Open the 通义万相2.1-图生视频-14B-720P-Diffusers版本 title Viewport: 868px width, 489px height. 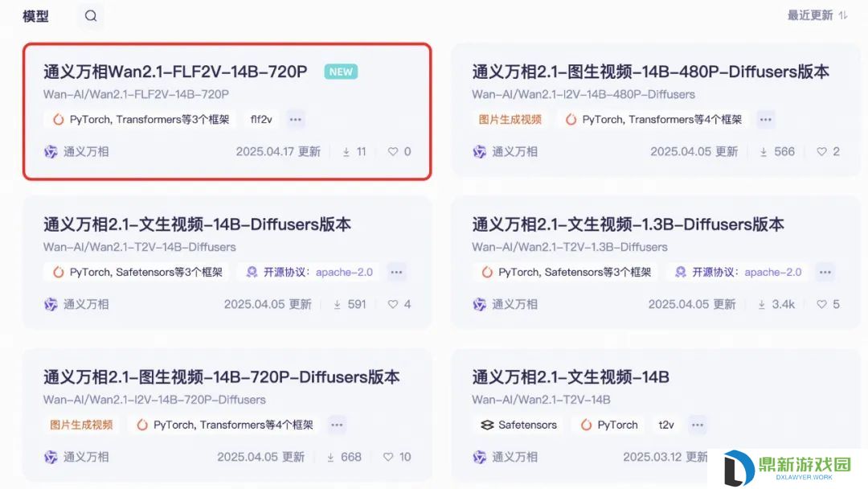click(222, 377)
